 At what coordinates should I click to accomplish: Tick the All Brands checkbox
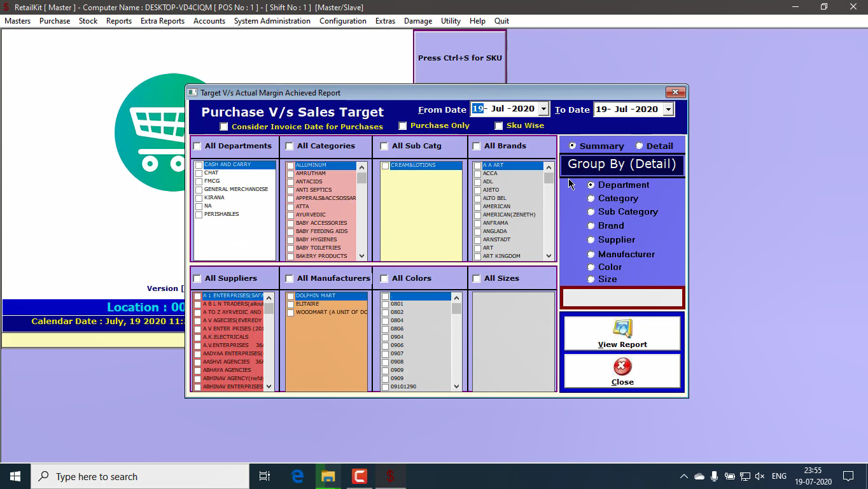(x=477, y=146)
